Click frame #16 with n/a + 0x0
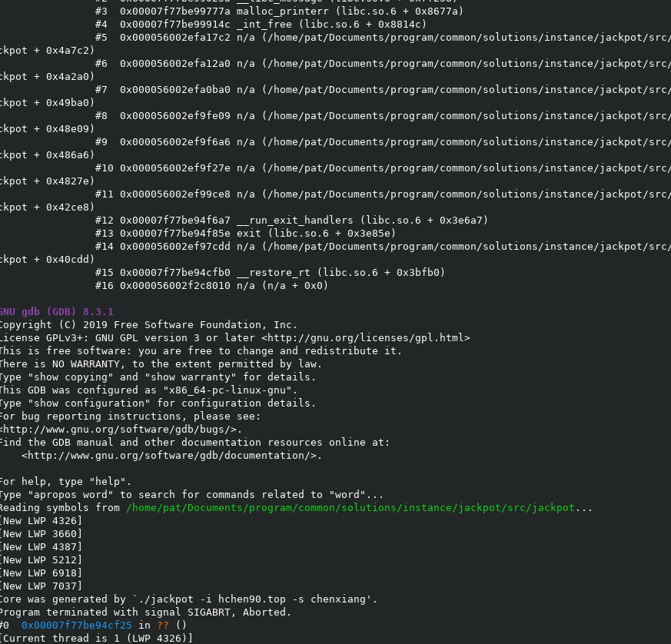 [x=211, y=285]
